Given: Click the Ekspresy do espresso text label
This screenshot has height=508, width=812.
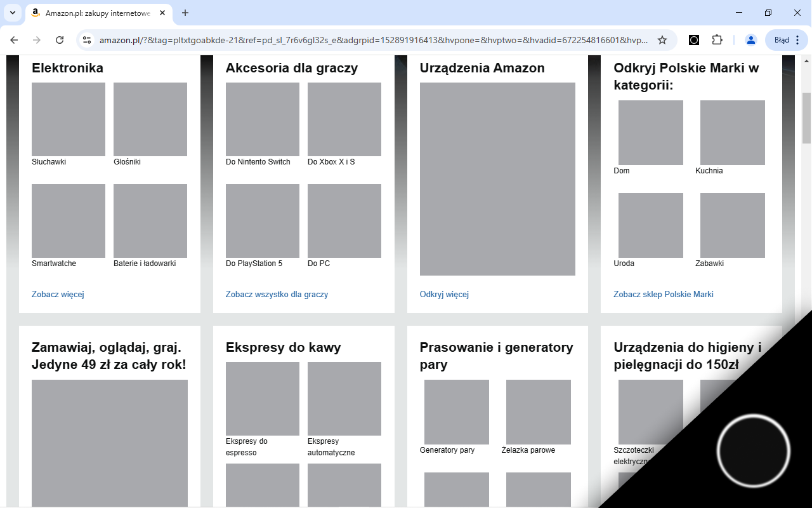Looking at the screenshot, I should click(x=247, y=447).
